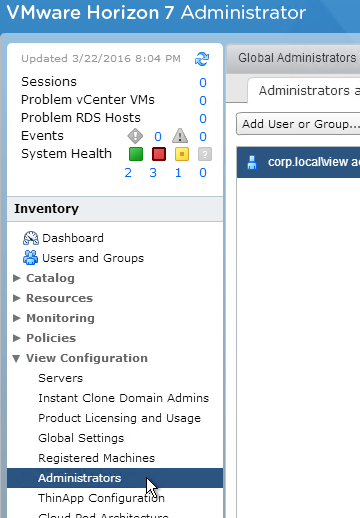360x518 pixels.
Task: Click the diamond error Events icon
Action: [x=135, y=136]
